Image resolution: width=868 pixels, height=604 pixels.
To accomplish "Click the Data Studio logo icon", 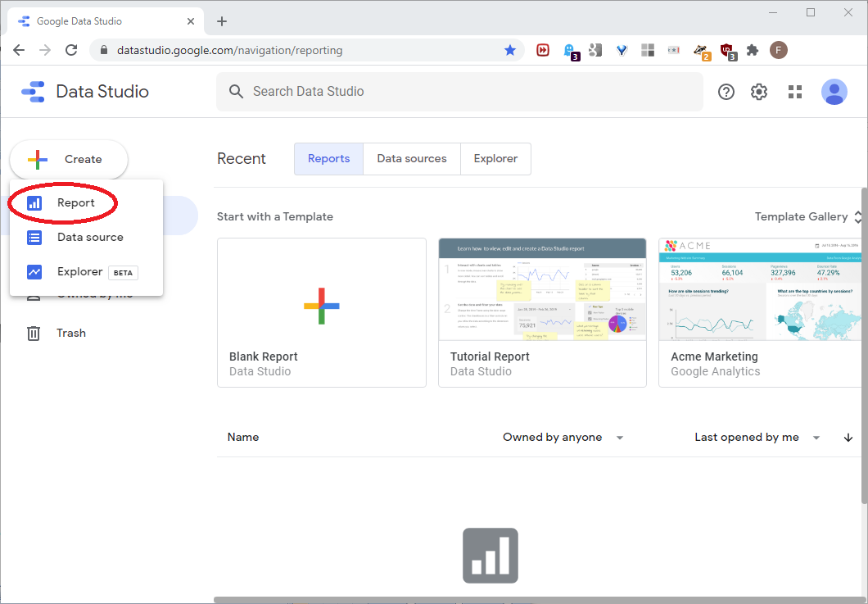I will tap(34, 92).
